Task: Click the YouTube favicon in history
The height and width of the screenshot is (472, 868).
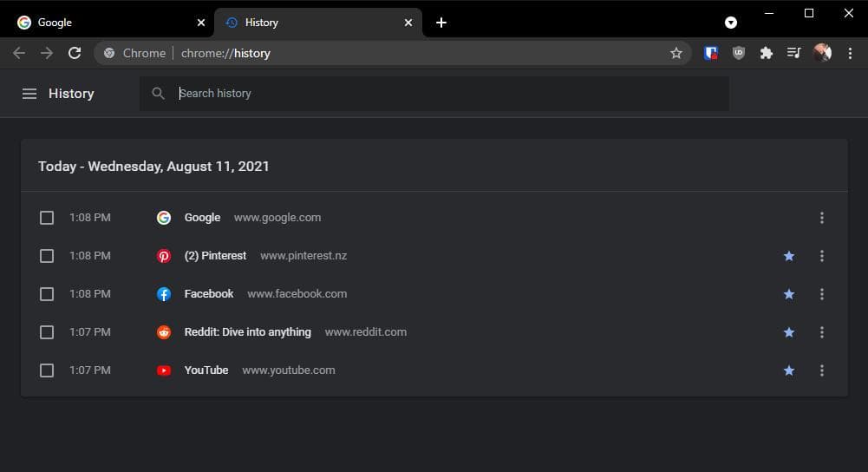Action: 164,370
